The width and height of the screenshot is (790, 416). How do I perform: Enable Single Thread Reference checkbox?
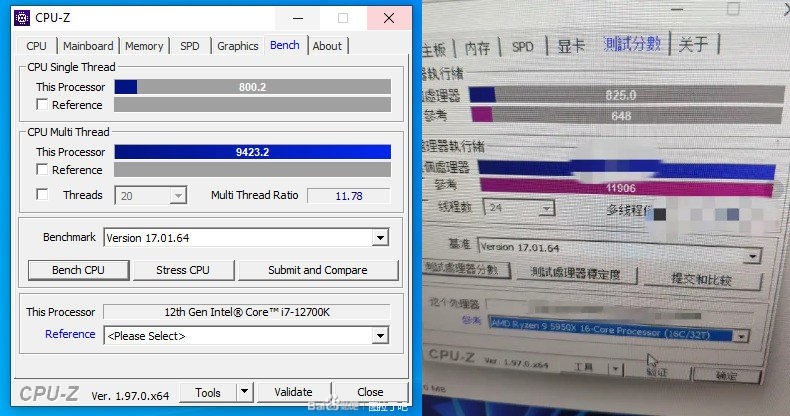click(x=42, y=105)
